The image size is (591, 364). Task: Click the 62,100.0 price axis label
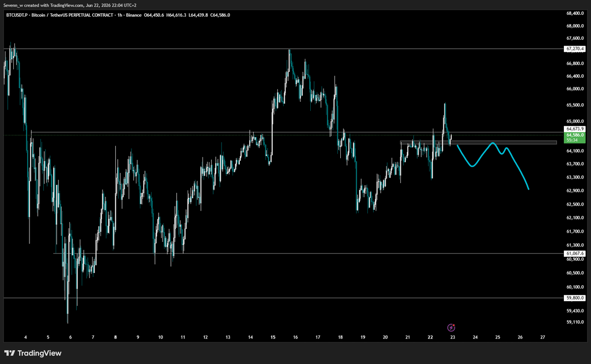pos(575,217)
